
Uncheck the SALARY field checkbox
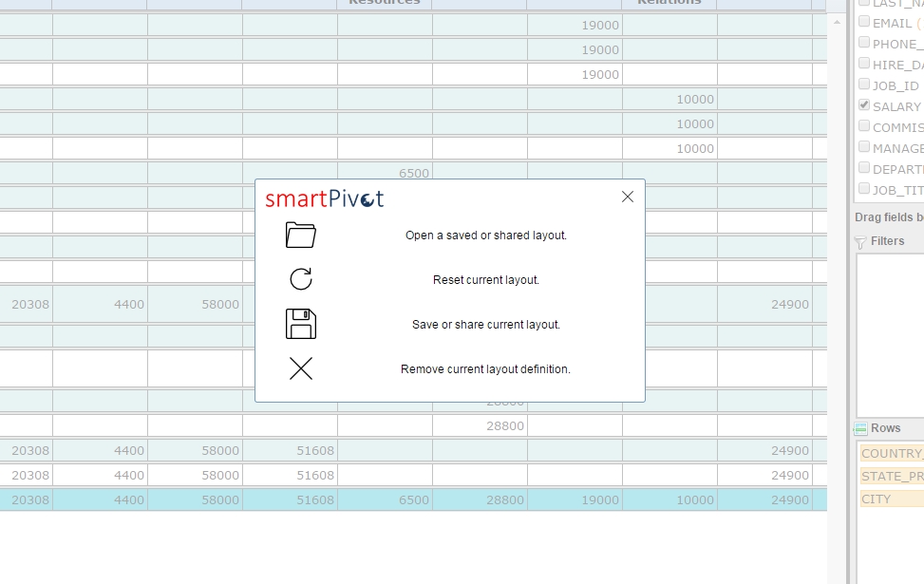pyautogui.click(x=864, y=105)
